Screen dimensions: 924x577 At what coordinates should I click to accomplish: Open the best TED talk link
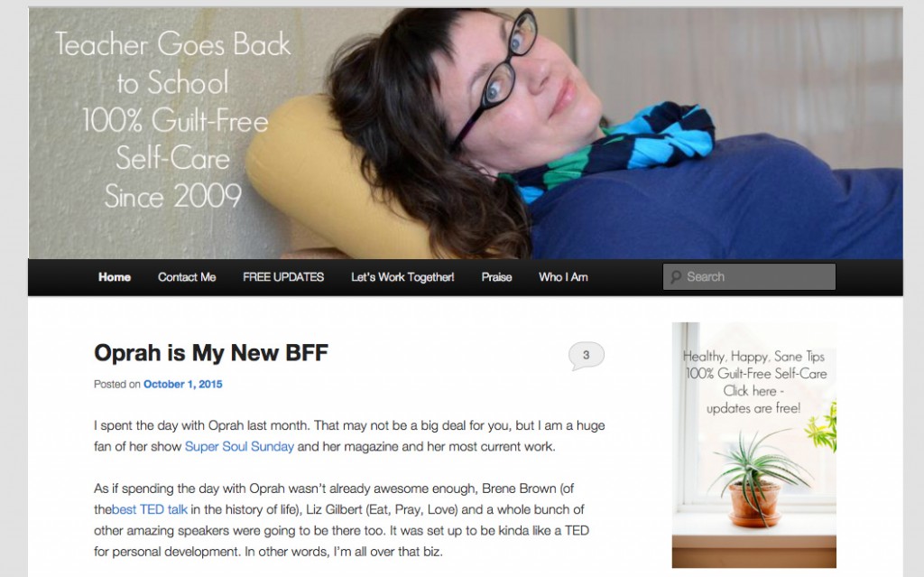(150, 510)
